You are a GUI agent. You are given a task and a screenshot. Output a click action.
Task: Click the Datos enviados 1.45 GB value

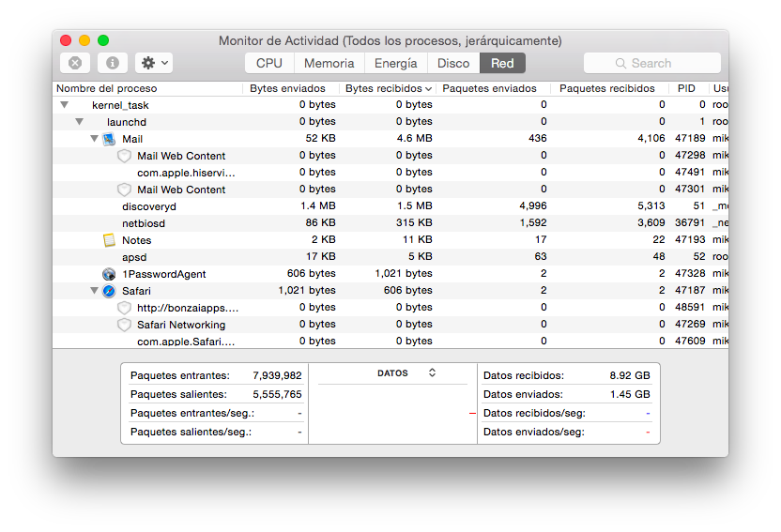[x=630, y=395]
